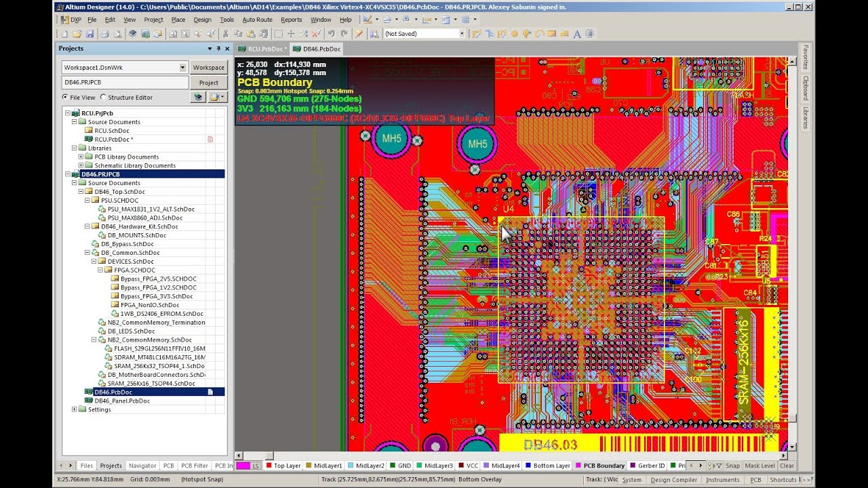Collapse the PSU.SCHDOC tree node
The image size is (868, 488).
[87, 201]
